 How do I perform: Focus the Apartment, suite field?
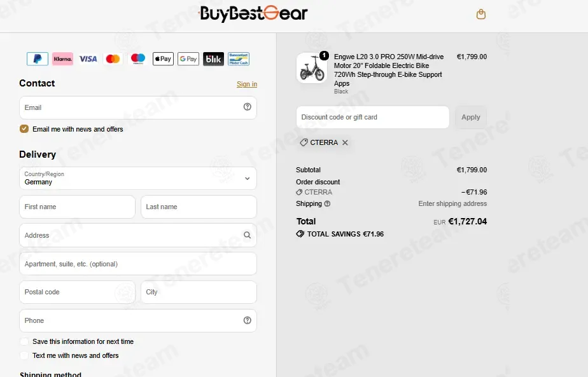tap(138, 264)
